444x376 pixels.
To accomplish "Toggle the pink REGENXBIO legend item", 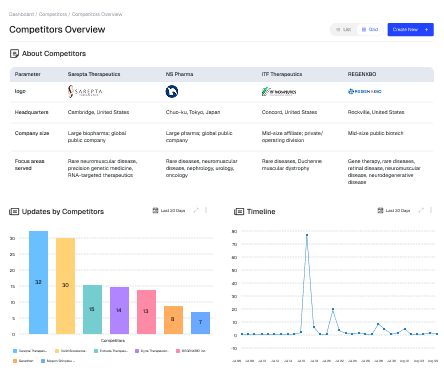I will [191, 351].
